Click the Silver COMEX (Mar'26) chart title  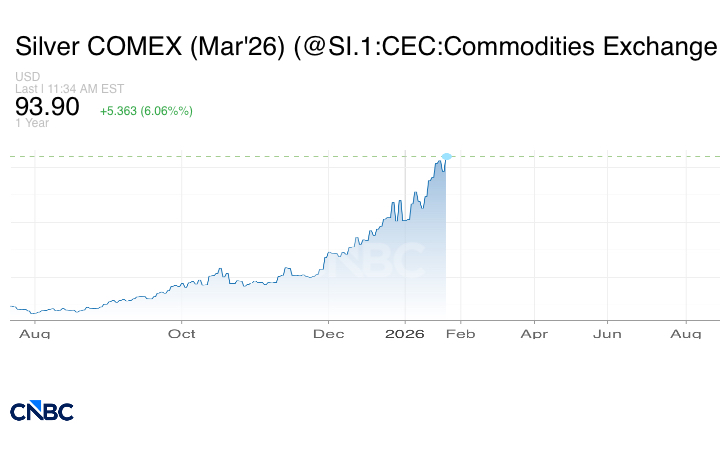[x=365, y=47]
